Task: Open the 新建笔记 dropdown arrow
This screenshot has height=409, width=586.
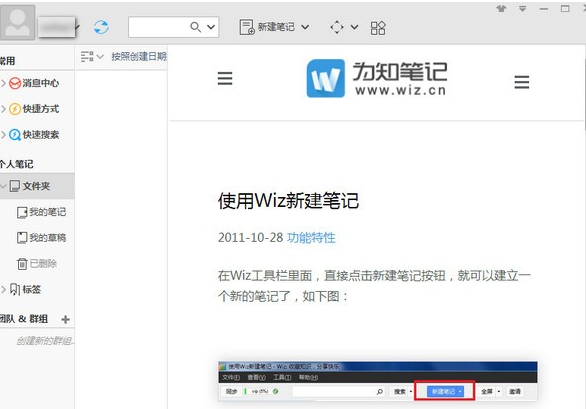Action: [305, 27]
